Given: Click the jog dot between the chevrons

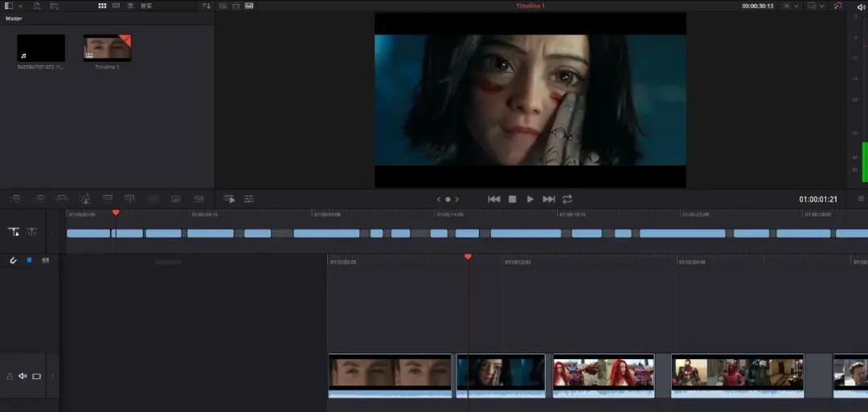Looking at the screenshot, I should (x=448, y=199).
